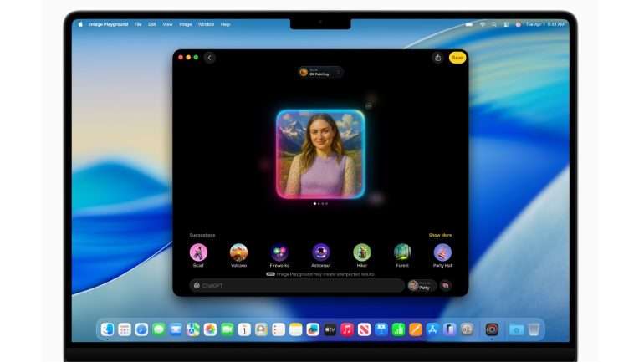This screenshot has width=644, height=362.
Task: Focus the ChatGPT description field
Action: click(297, 285)
